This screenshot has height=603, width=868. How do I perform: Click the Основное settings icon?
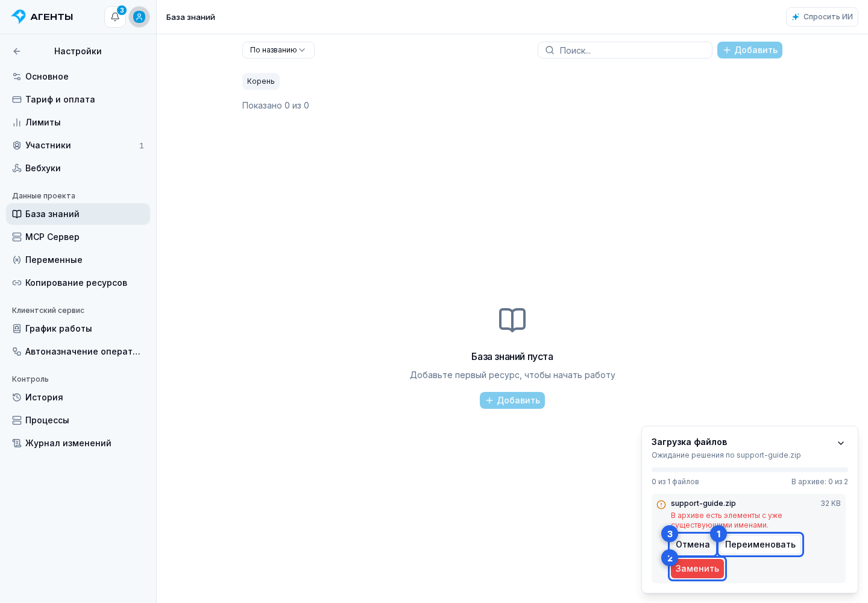[17, 77]
